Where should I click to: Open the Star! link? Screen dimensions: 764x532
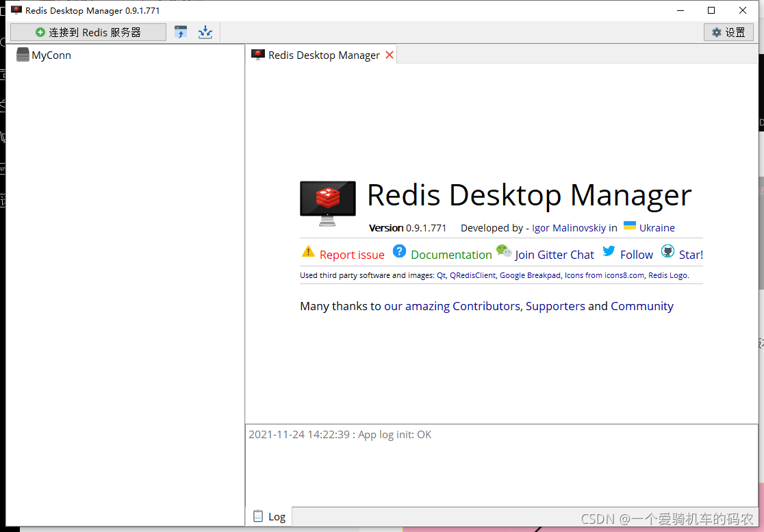pos(691,255)
